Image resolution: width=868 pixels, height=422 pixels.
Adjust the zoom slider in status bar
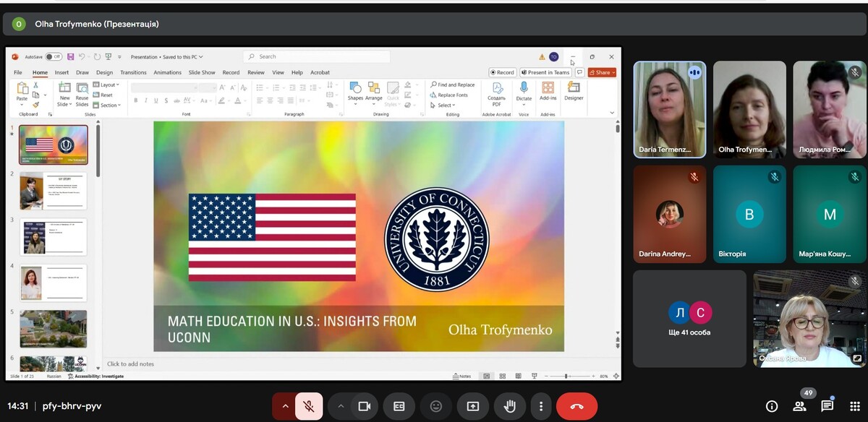566,376
